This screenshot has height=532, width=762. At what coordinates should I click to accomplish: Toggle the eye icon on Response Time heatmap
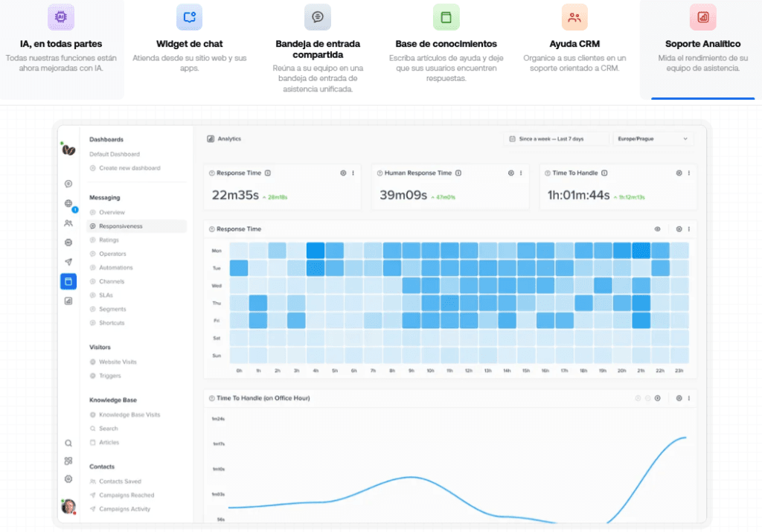coord(657,229)
